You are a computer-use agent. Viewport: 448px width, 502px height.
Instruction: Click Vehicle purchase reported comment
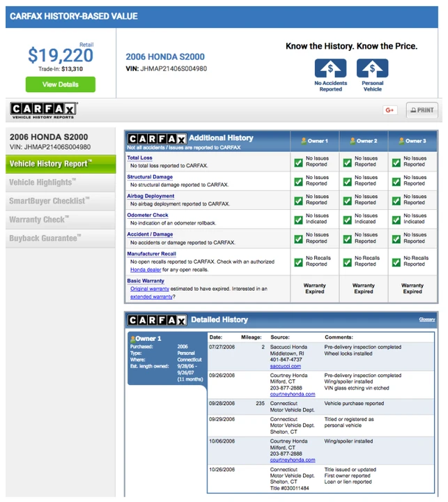pyautogui.click(x=354, y=404)
